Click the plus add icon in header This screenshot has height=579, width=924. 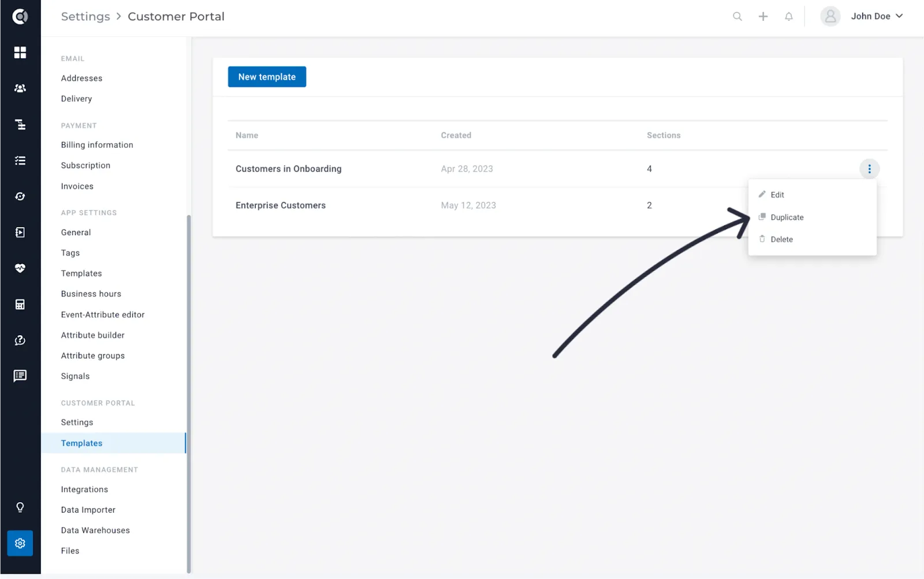[763, 16]
